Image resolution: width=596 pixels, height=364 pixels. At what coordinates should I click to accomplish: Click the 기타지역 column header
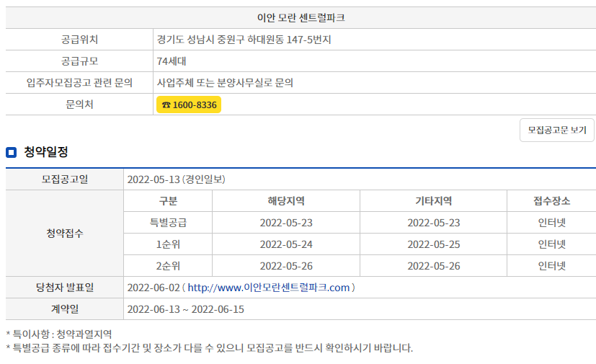(x=434, y=201)
